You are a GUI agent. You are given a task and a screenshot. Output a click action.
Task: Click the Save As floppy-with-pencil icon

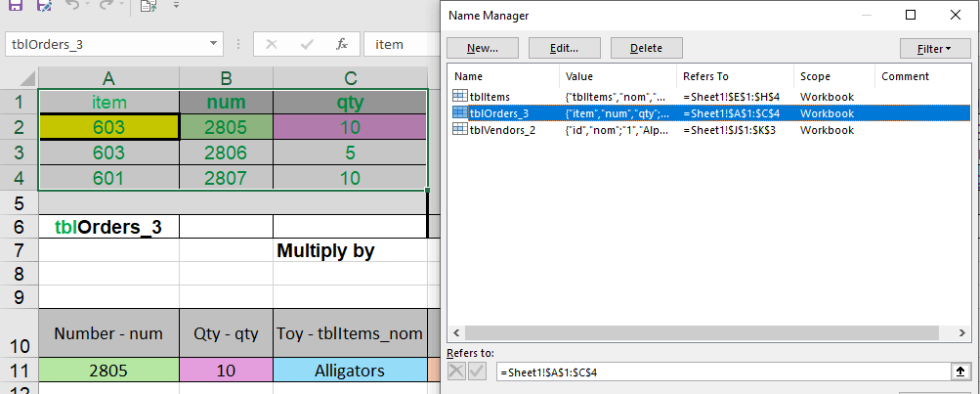44,5
